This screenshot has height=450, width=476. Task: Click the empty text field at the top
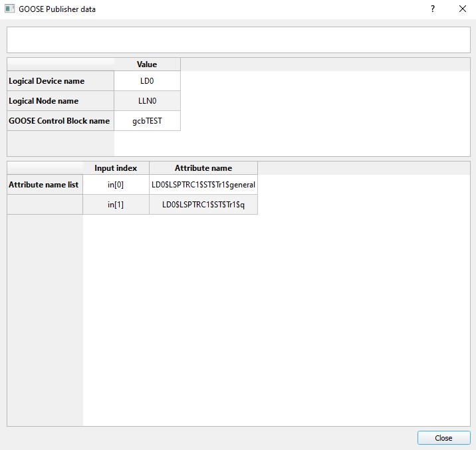[x=238, y=40]
